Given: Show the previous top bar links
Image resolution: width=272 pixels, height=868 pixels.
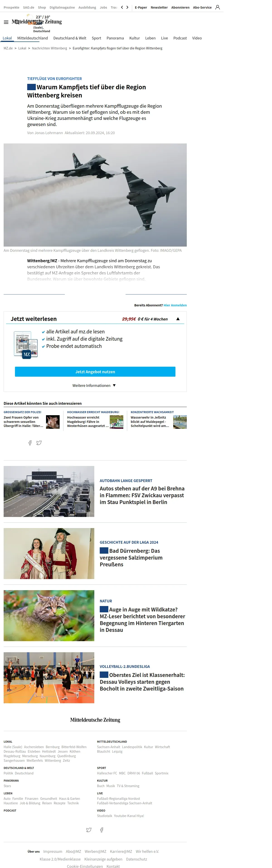Looking at the screenshot, I should 122,7.
